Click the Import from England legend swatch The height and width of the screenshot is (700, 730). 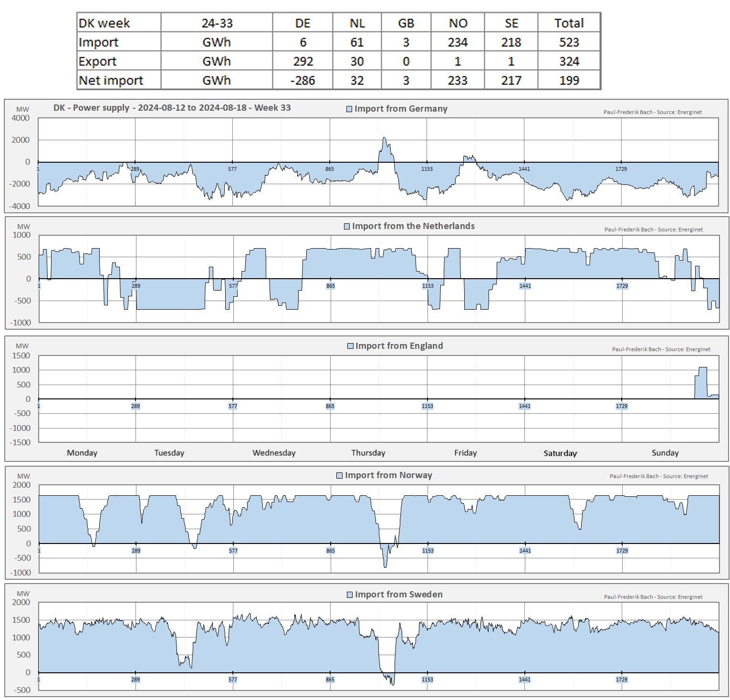coord(350,346)
